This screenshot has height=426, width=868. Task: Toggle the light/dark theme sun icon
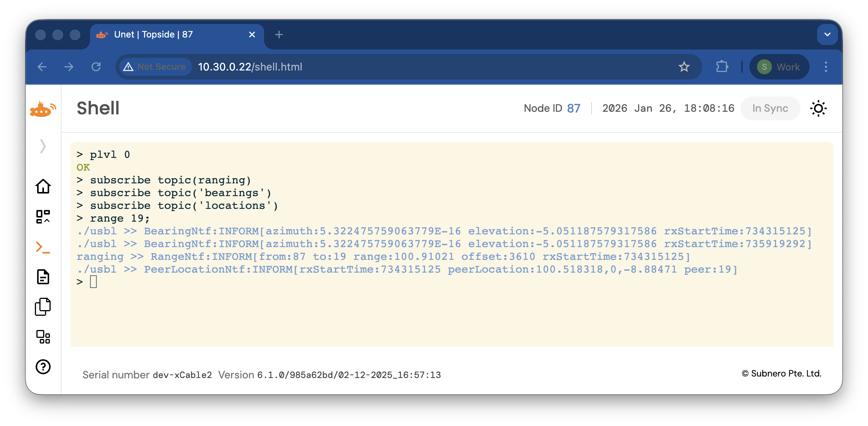click(x=818, y=109)
